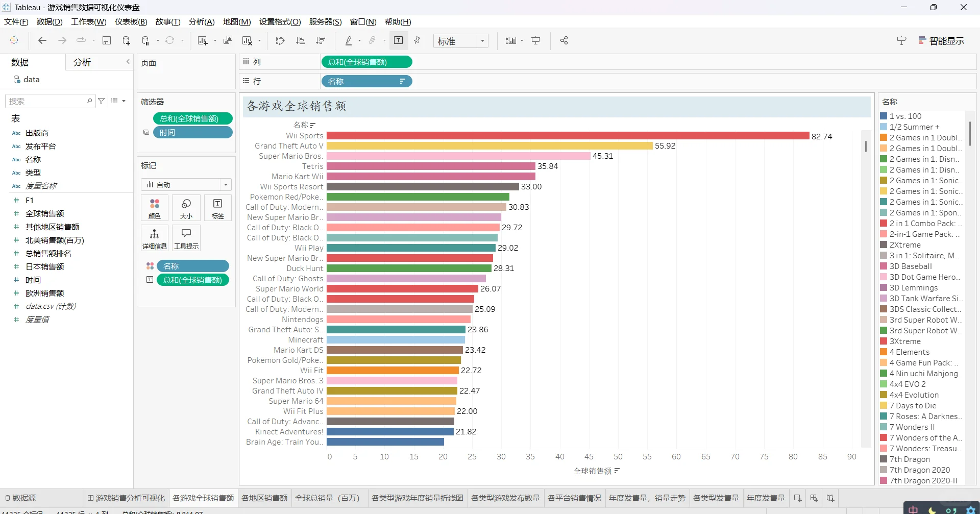Open the 颜色 color mark card
Image resolution: width=980 pixels, height=514 pixels.
[155, 208]
